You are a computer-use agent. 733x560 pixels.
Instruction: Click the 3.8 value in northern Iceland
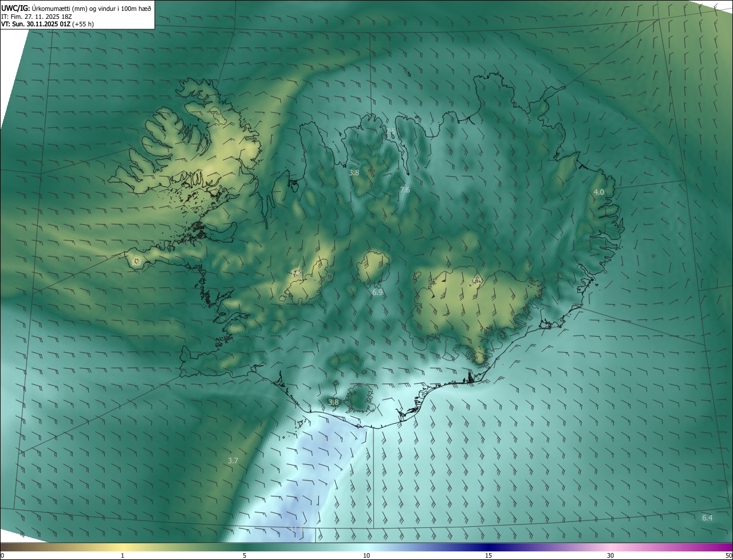point(354,172)
